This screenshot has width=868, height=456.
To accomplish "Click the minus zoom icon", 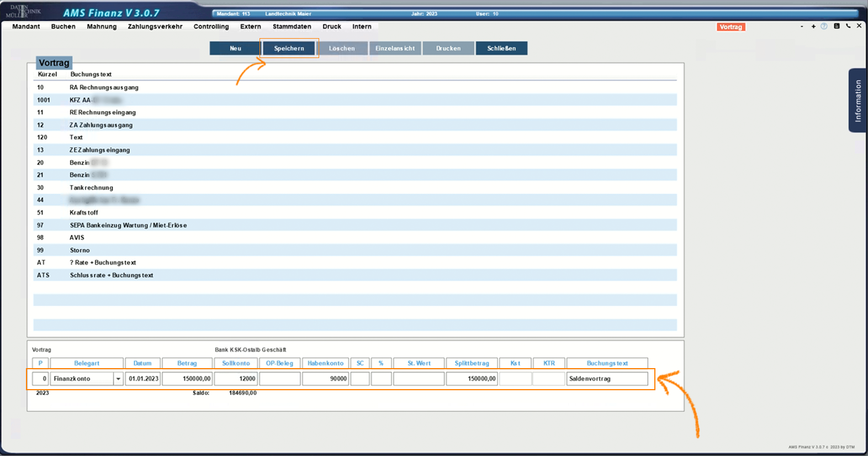I will click(802, 27).
